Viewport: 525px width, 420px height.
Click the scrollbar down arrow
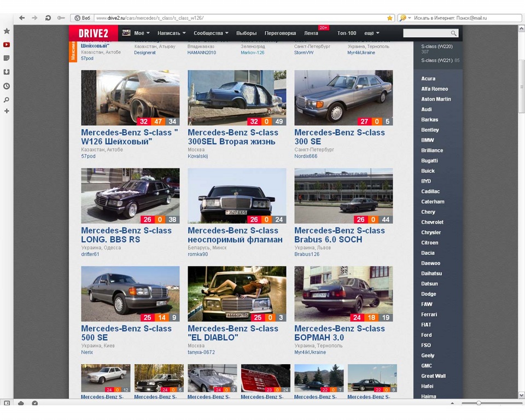point(521,395)
